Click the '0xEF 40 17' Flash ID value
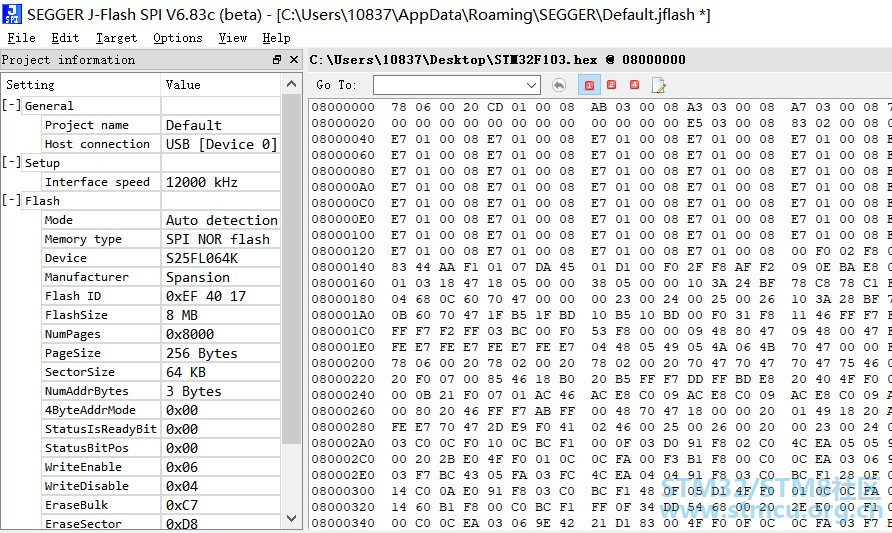 205,296
